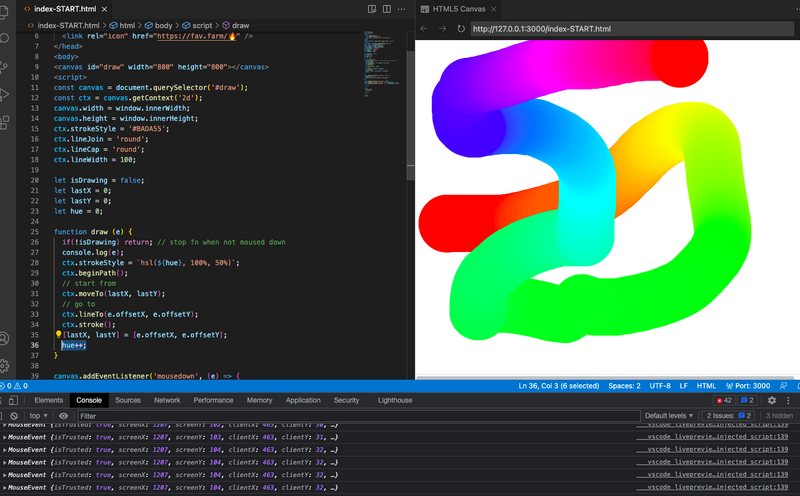This screenshot has width=800, height=496.
Task: Toggle the console sidebar panel
Action: point(3,415)
